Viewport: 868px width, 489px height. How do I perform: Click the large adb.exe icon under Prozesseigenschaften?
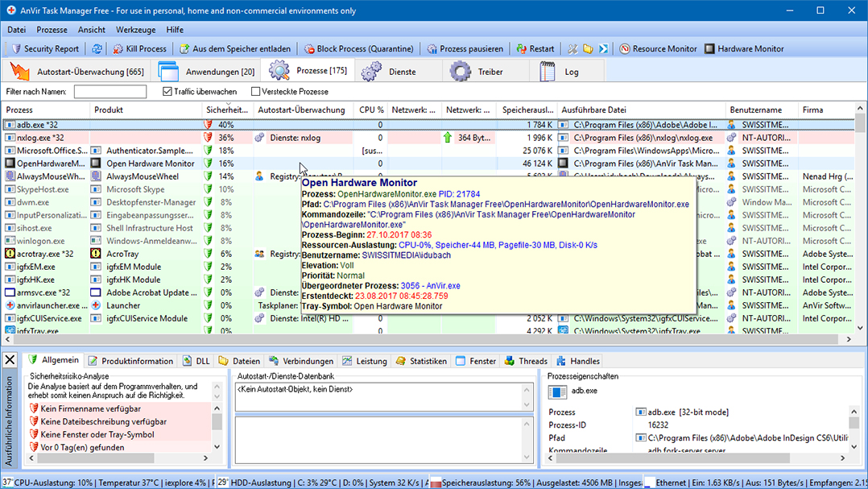557,392
